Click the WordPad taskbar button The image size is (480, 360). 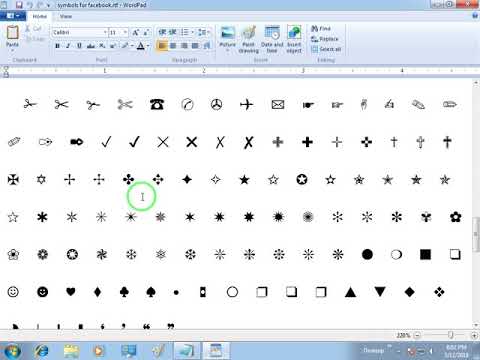tap(216, 351)
